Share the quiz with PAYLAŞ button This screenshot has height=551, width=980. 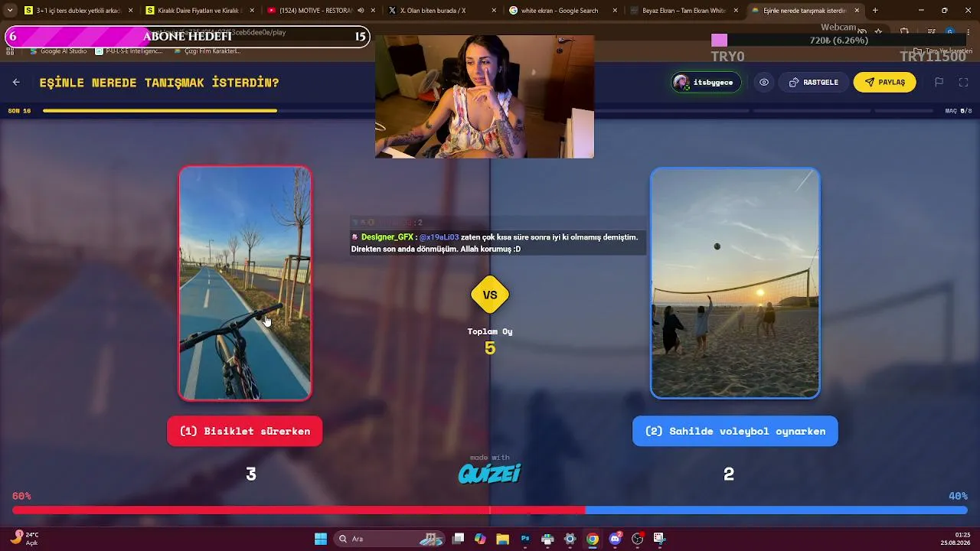click(884, 83)
